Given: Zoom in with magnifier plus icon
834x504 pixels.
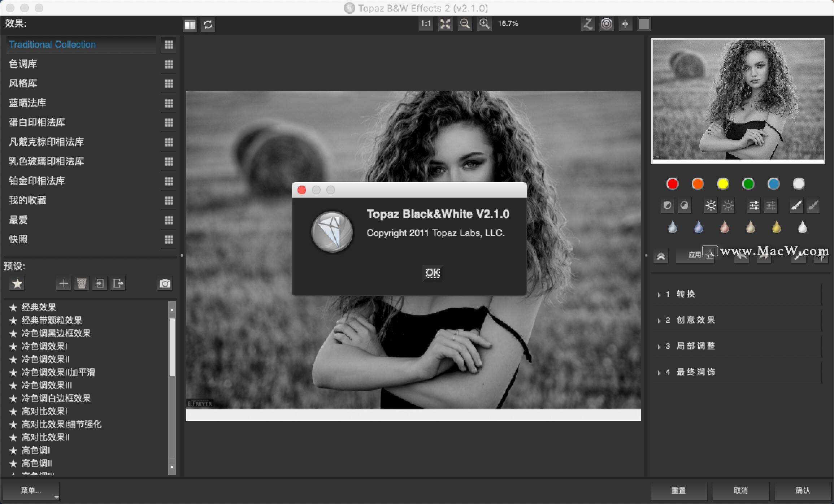Looking at the screenshot, I should click(x=484, y=24).
